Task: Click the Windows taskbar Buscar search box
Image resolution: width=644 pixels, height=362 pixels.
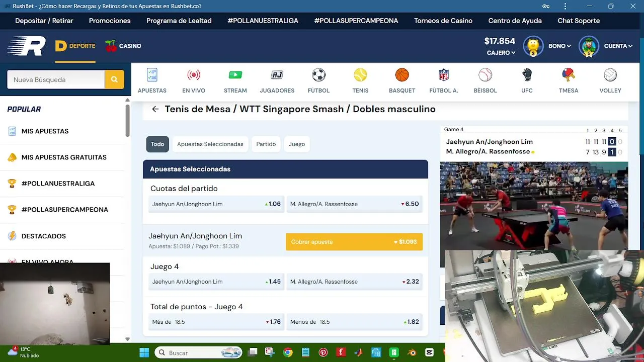Action: (x=199, y=352)
